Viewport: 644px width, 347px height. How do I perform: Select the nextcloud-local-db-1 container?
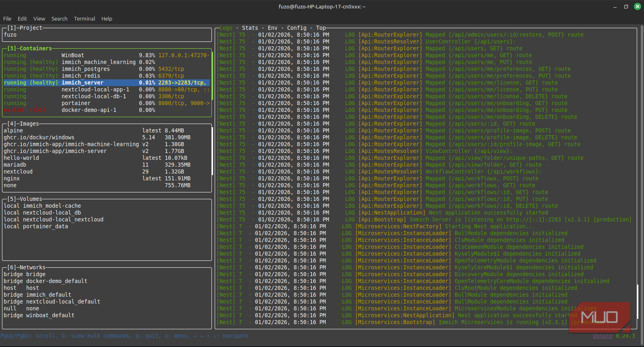click(107, 96)
